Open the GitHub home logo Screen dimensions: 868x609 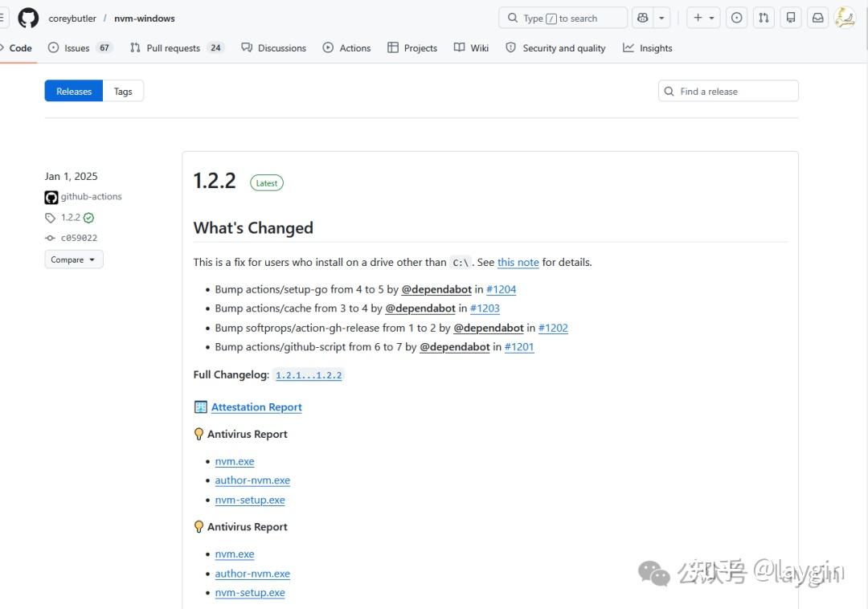pyautogui.click(x=28, y=18)
